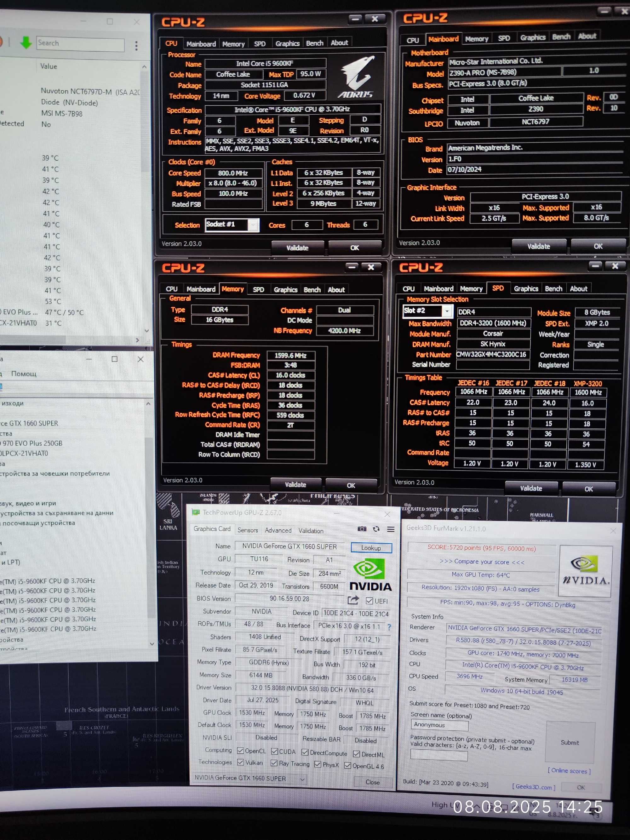Toggle the Vulkan checkbox
The height and width of the screenshot is (840, 630).
pyautogui.click(x=240, y=762)
